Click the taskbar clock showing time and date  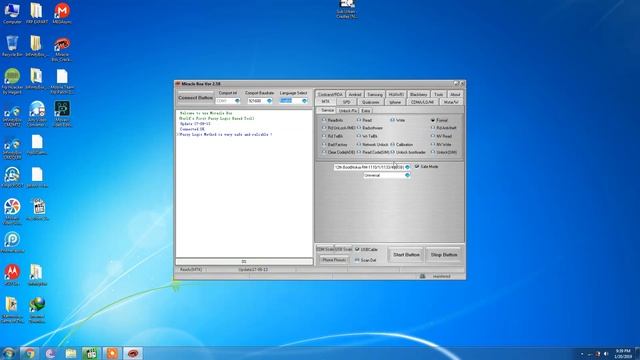(x=623, y=353)
